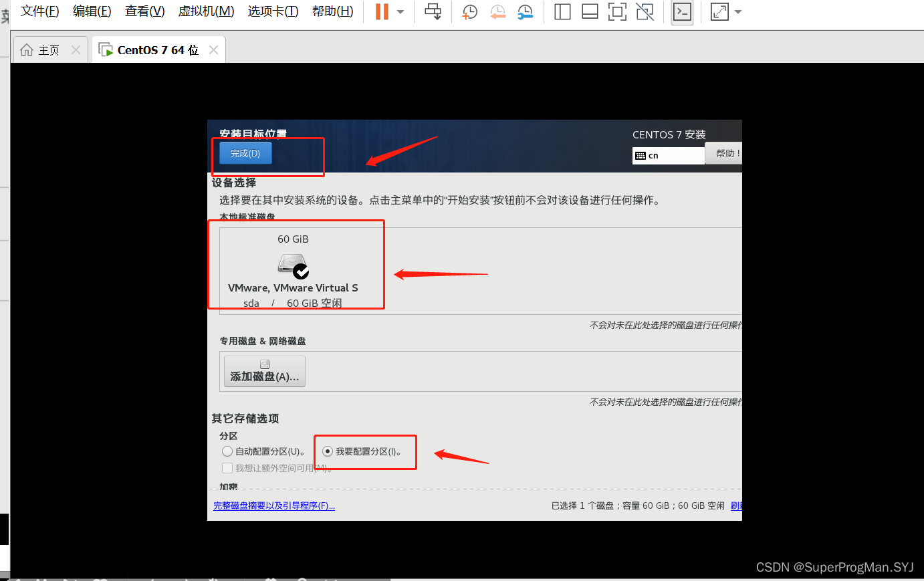The image size is (924, 581).
Task: Enter full screen mode icon
Action: tap(617, 11)
